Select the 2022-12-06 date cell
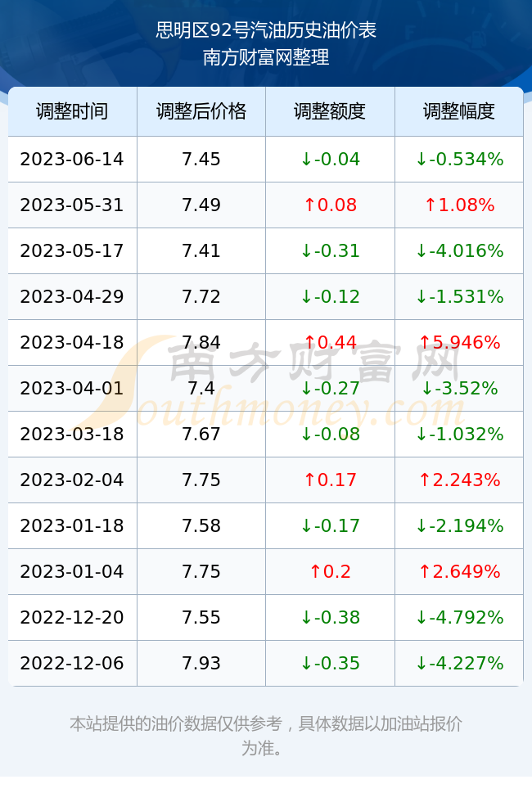Image resolution: width=532 pixels, height=802 pixels. click(72, 663)
